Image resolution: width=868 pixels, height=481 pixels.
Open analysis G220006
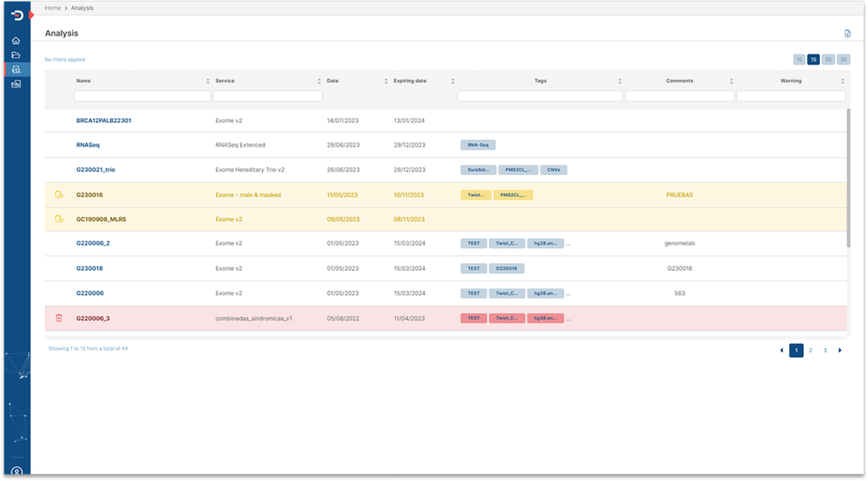click(90, 294)
